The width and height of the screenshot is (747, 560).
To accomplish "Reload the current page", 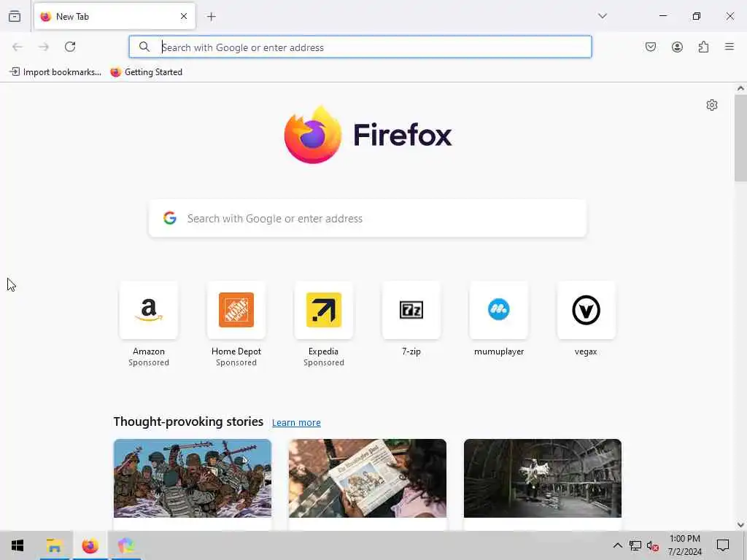I will click(x=70, y=47).
